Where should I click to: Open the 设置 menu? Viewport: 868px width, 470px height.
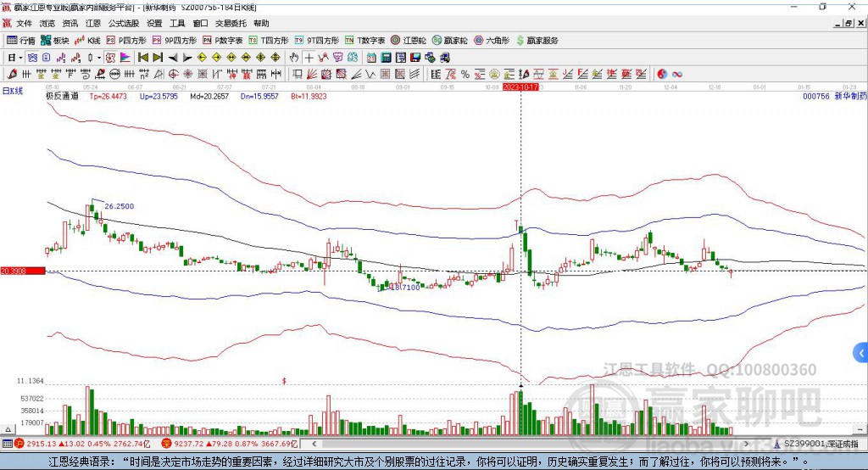[x=154, y=23]
